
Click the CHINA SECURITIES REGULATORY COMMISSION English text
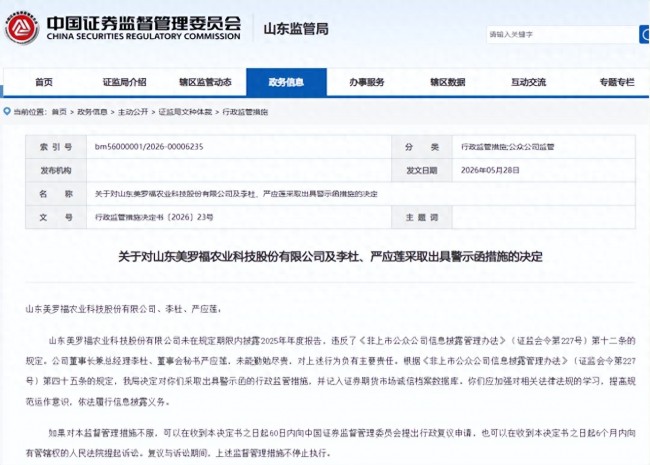(x=143, y=36)
